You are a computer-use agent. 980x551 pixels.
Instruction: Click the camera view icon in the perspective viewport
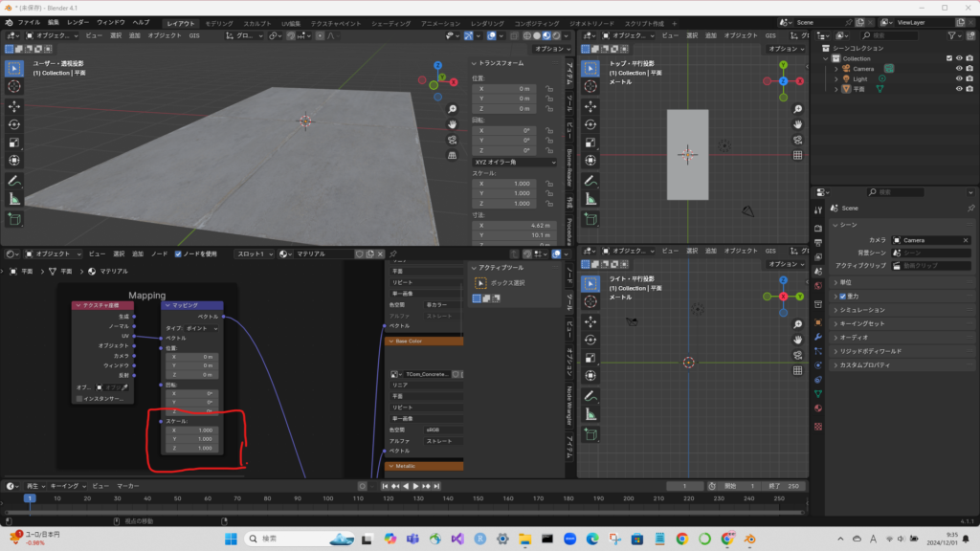[452, 140]
